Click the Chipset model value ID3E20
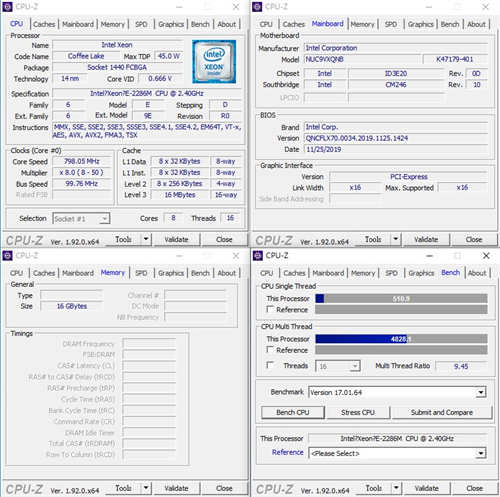This screenshot has width=500, height=497. [396, 74]
